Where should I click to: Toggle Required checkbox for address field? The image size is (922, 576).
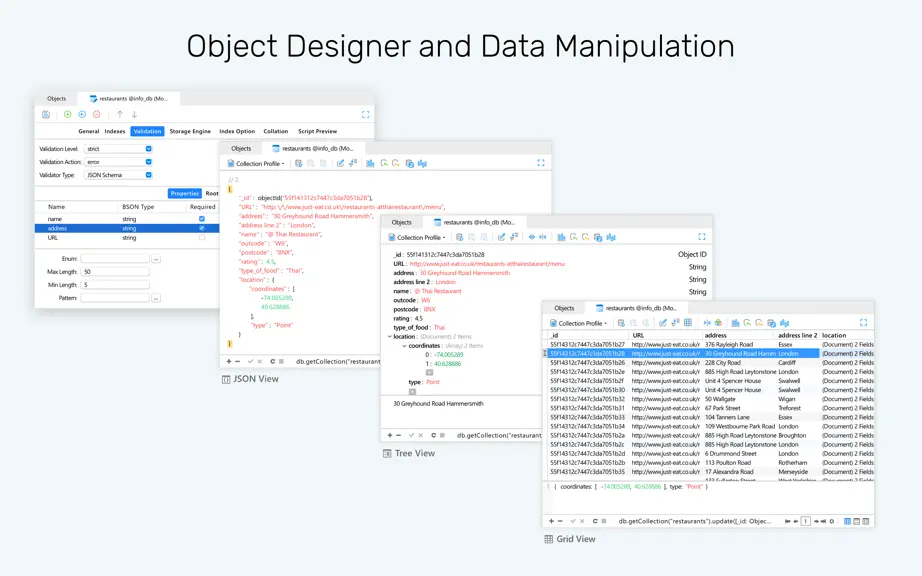[x=202, y=228]
